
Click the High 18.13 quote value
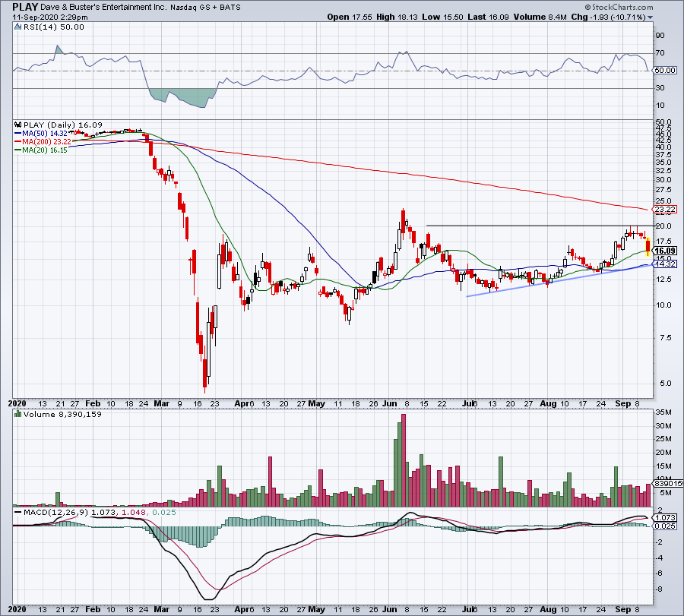[397, 17]
